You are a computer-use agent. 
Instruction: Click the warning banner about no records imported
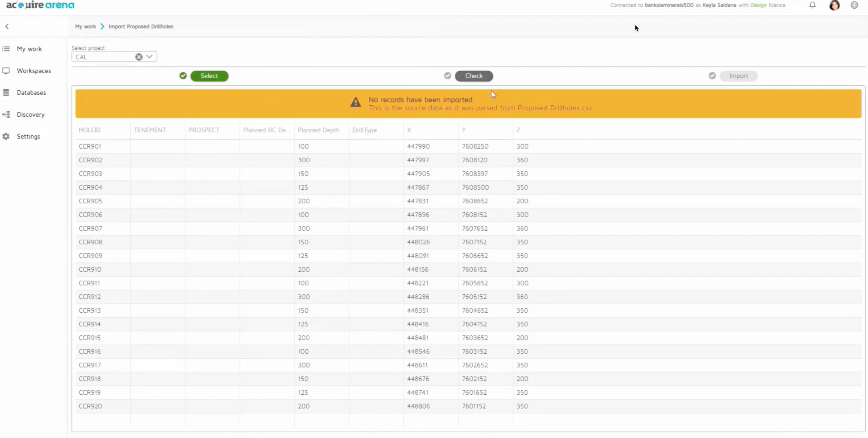coord(468,103)
